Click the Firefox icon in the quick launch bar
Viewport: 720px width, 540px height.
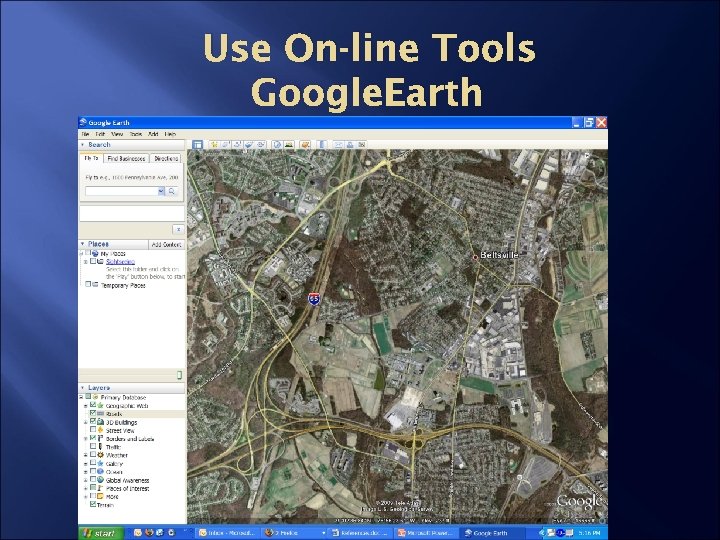coord(149,533)
